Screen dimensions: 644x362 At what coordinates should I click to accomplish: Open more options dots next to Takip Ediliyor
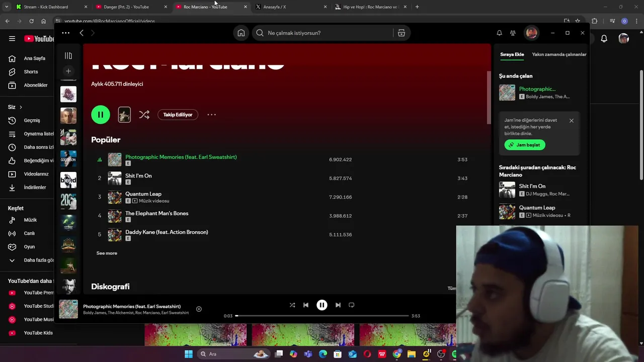(x=211, y=115)
